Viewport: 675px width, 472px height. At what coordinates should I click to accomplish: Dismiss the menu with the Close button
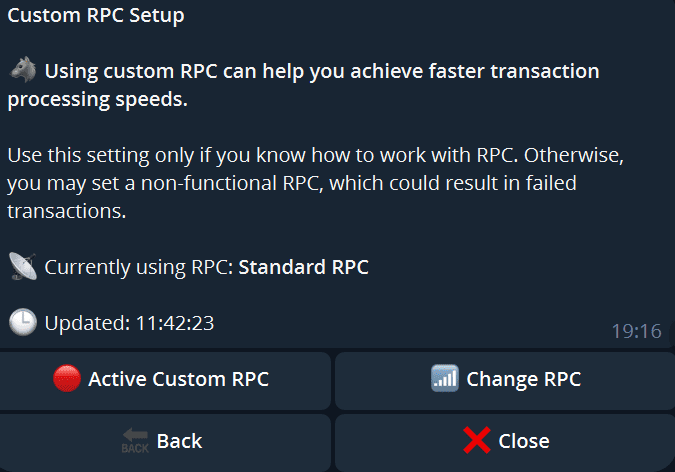click(x=505, y=443)
